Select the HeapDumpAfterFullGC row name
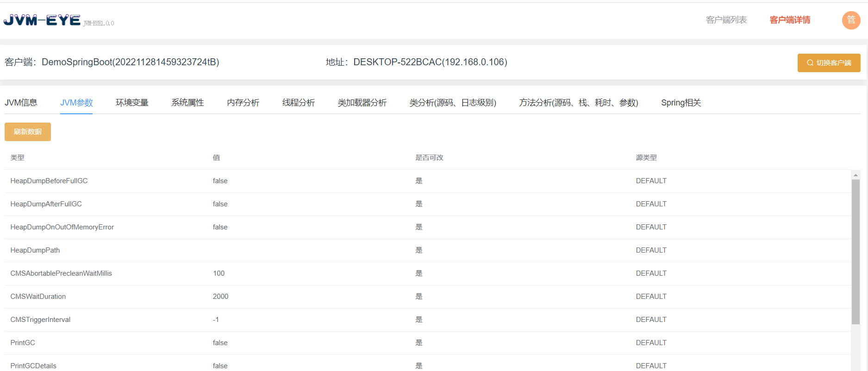868x371 pixels. [46, 204]
